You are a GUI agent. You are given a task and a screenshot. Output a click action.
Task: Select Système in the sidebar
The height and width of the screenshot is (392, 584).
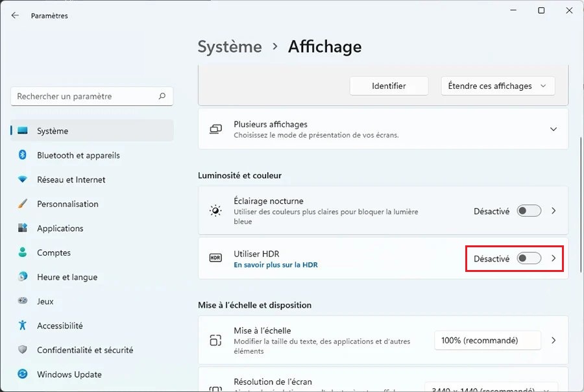pos(92,130)
